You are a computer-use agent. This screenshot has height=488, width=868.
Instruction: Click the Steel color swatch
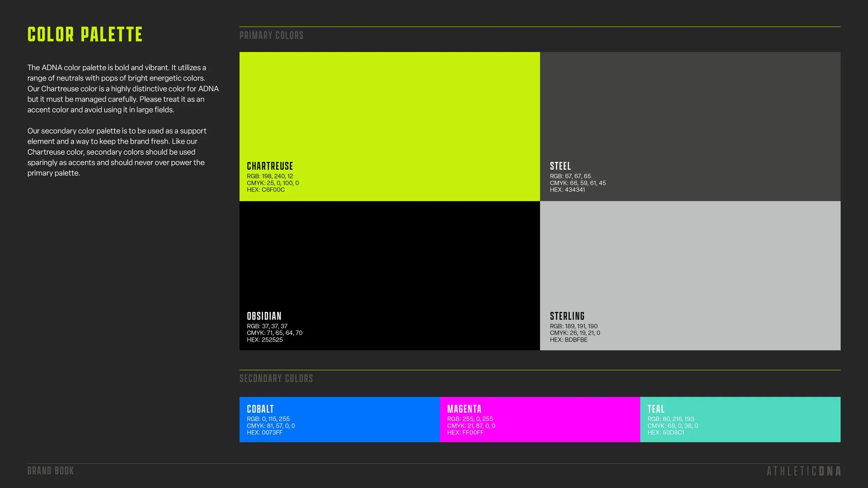pos(690,126)
